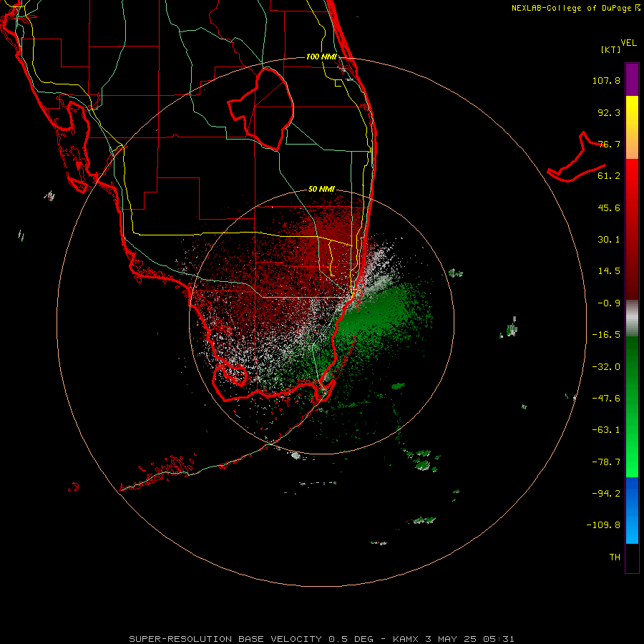This screenshot has width=644, height=644.
Task: Click the TH legend label
Action: coord(615,557)
